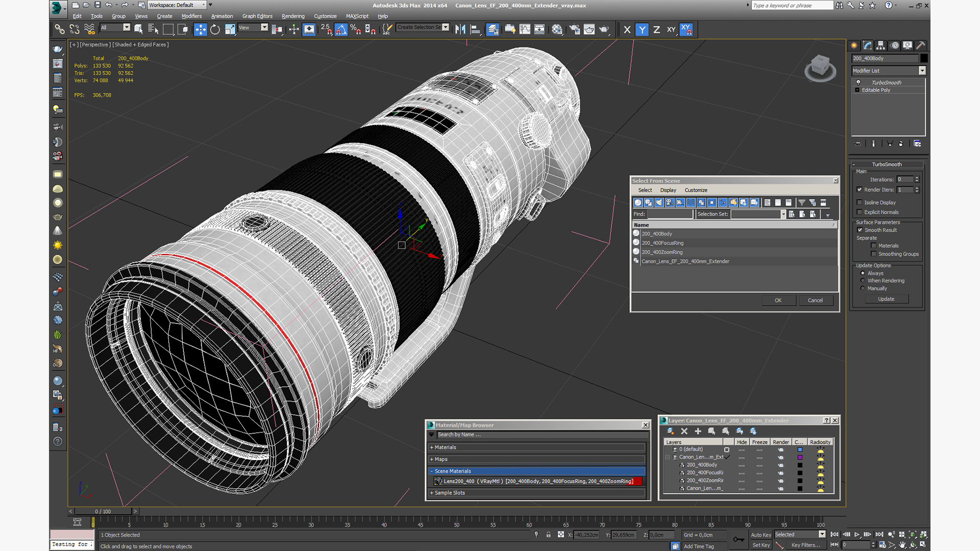Image resolution: width=980 pixels, height=551 pixels.
Task: Click the Toggle Set Key Mode key icon
Action: (739, 539)
